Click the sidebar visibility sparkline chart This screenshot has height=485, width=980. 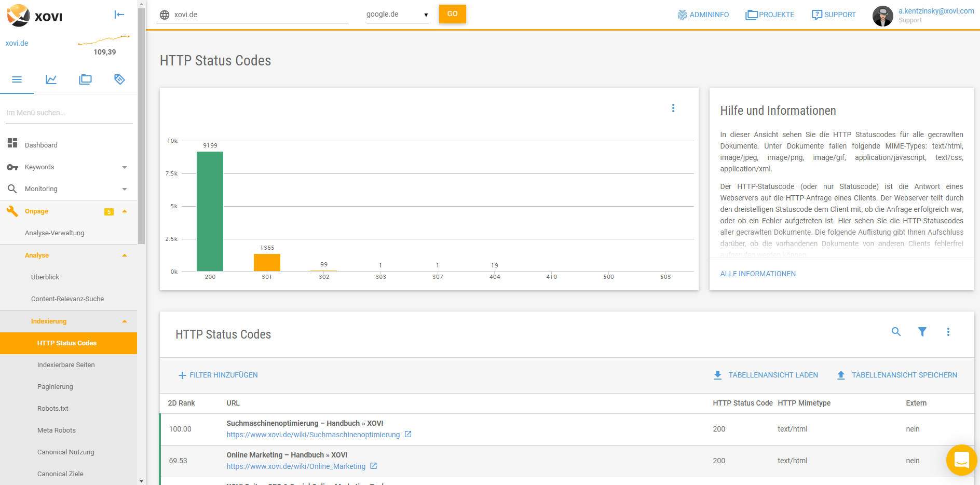coord(104,40)
